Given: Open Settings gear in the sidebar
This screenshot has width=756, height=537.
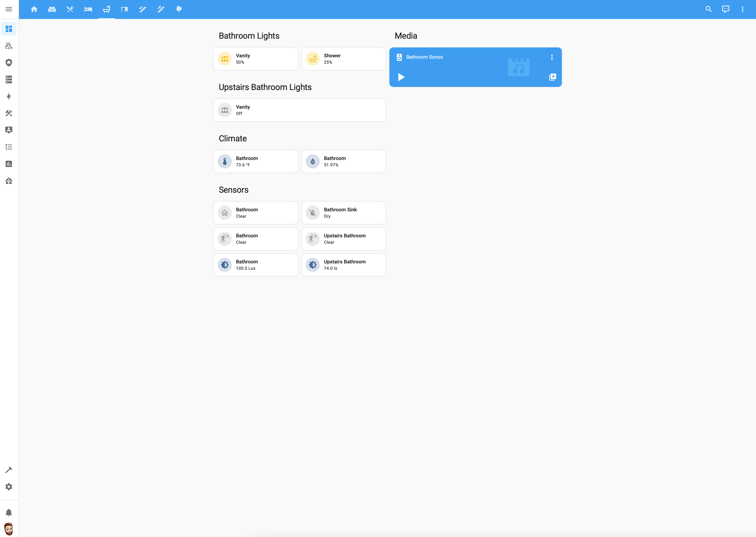Looking at the screenshot, I should point(9,487).
